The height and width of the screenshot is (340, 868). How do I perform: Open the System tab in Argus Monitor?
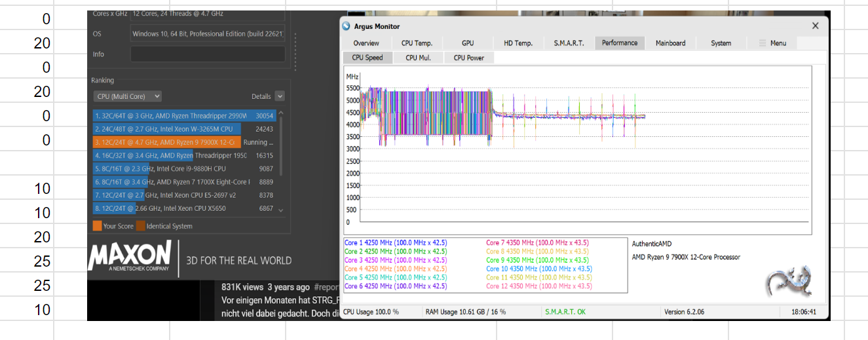(x=721, y=43)
